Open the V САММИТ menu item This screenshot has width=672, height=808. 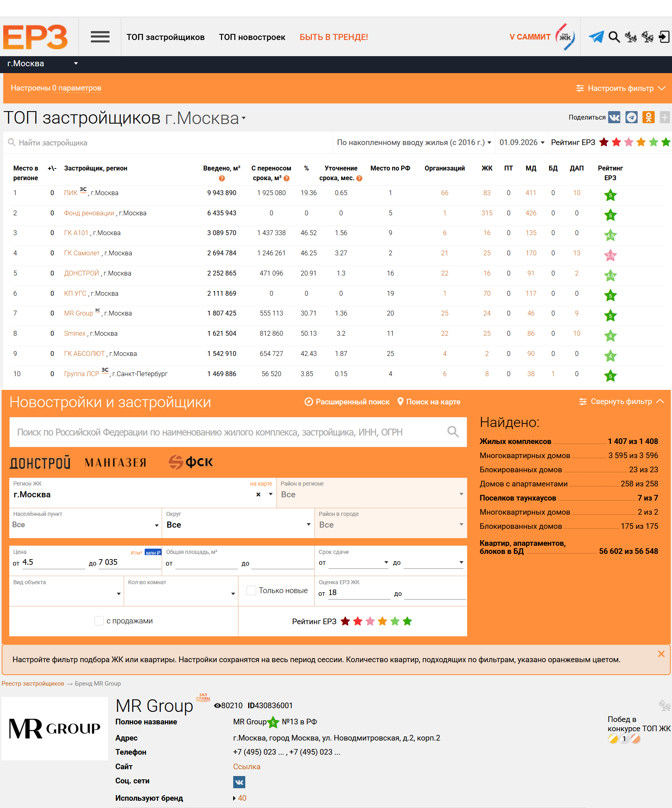tap(530, 37)
